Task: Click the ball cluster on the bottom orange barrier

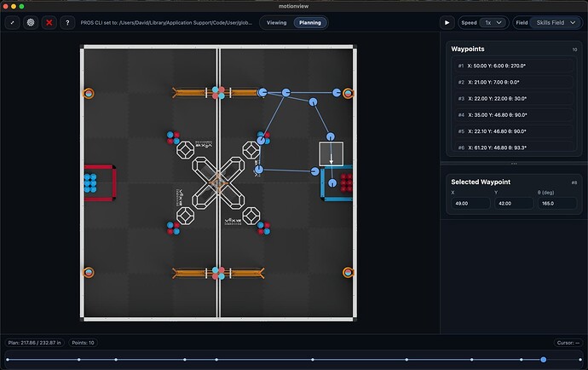Action: (218, 273)
